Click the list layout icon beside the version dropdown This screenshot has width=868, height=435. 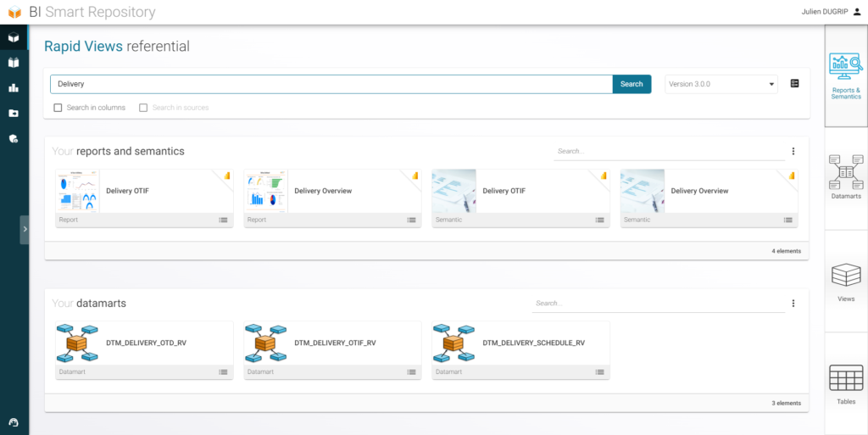794,84
